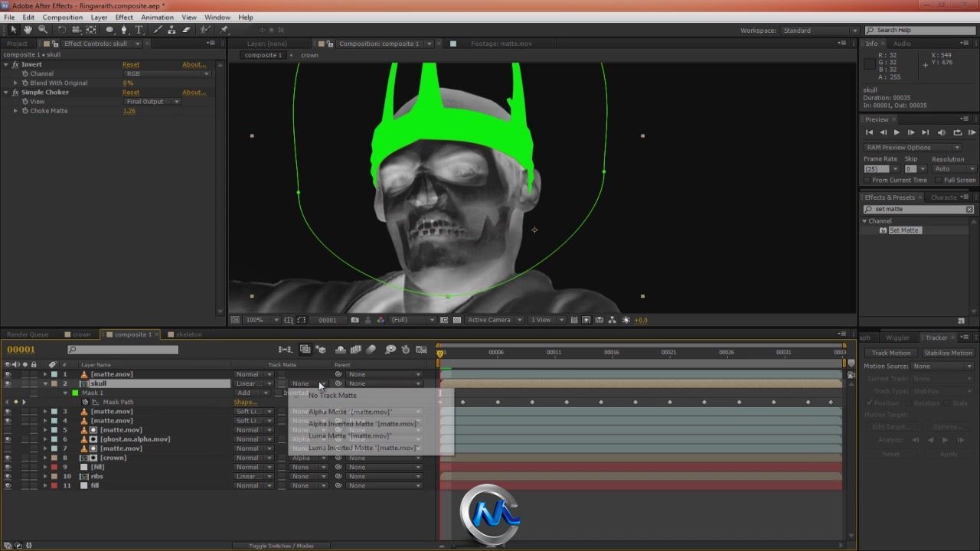This screenshot has height=551, width=980.
Task: Open the (Full) resolution dropdown
Action: click(413, 320)
